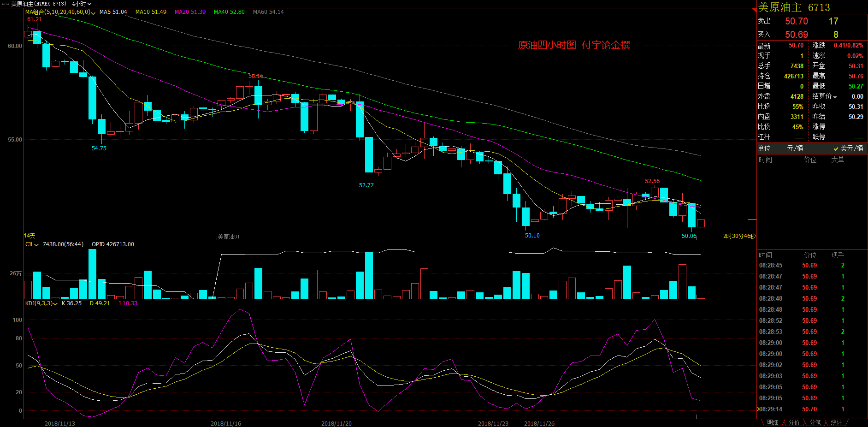Click the 2018/11/23 date marker
The image size is (868, 427).
pos(493,423)
